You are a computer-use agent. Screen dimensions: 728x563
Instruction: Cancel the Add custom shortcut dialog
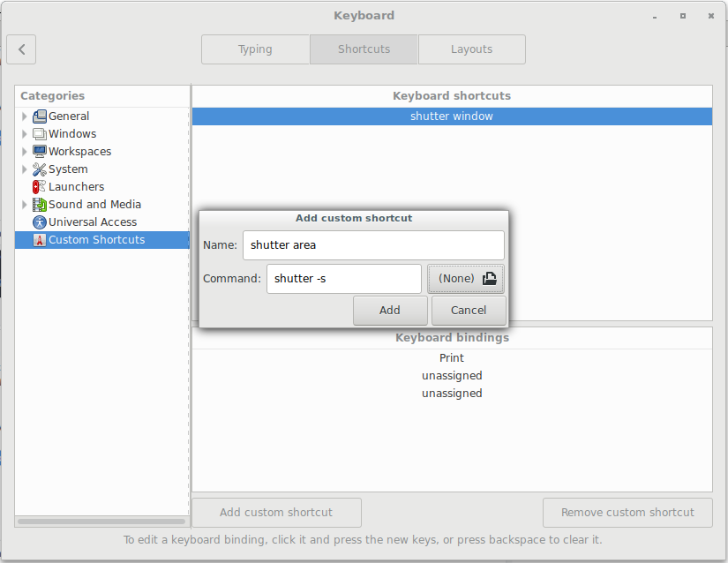point(468,311)
